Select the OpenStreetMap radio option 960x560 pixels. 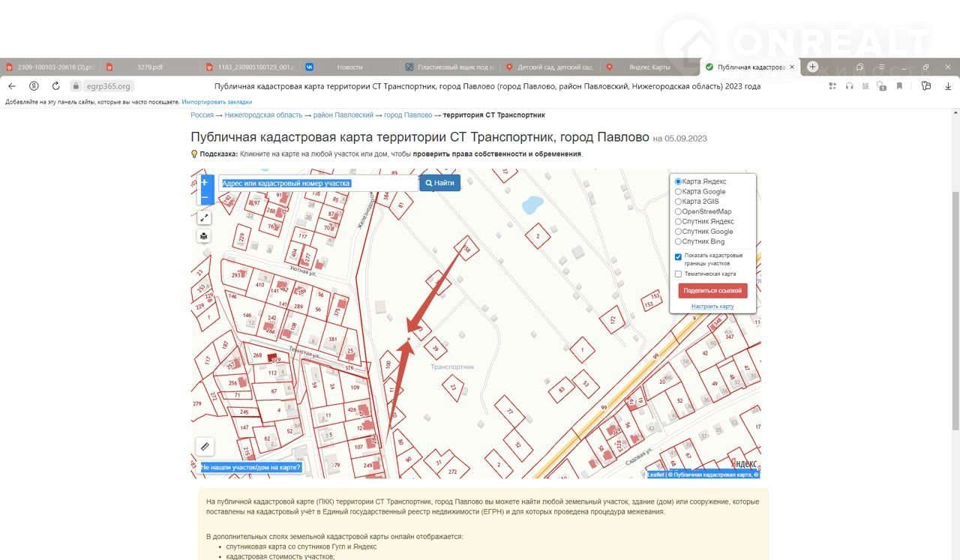coord(679,212)
